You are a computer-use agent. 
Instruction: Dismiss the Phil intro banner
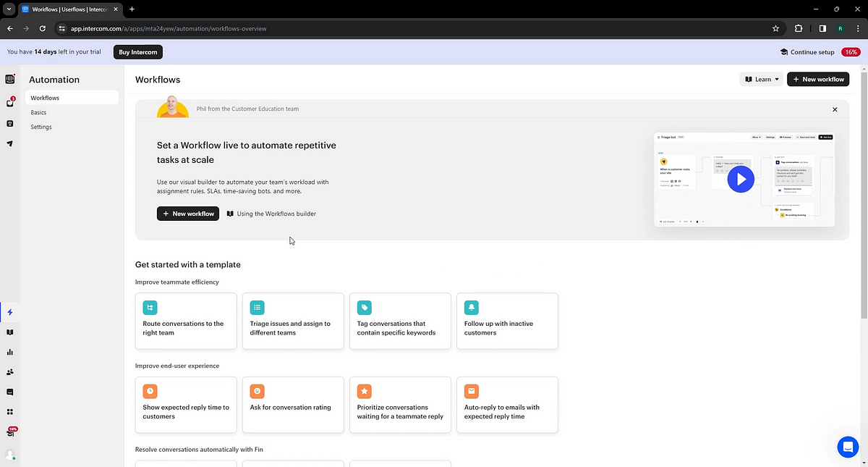click(835, 109)
